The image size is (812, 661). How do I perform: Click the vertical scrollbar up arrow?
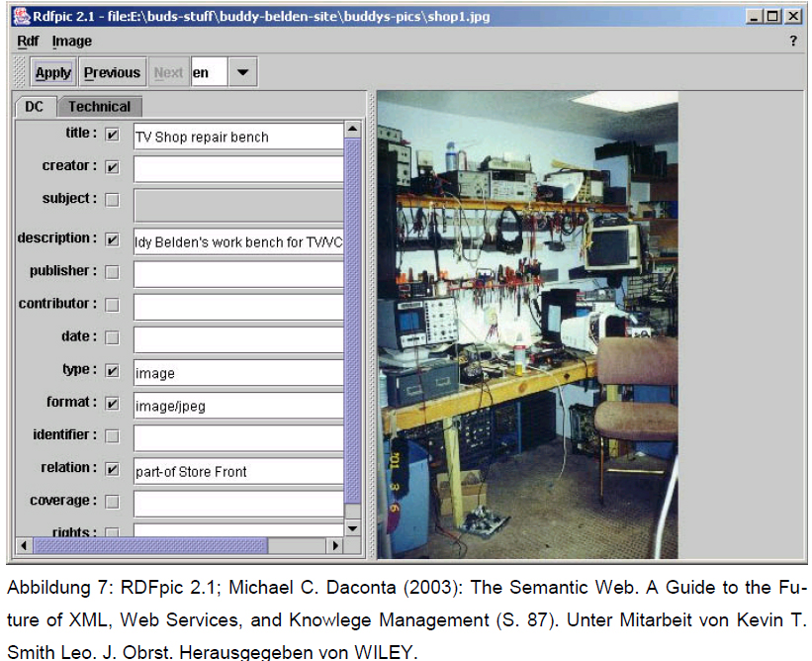pyautogui.click(x=353, y=130)
